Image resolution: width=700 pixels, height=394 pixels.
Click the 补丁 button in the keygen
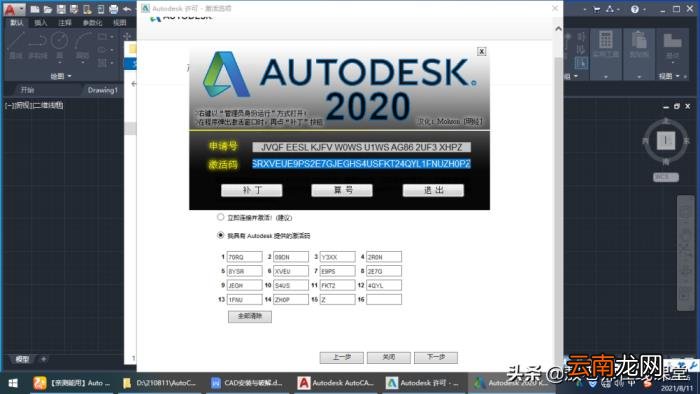[252, 190]
